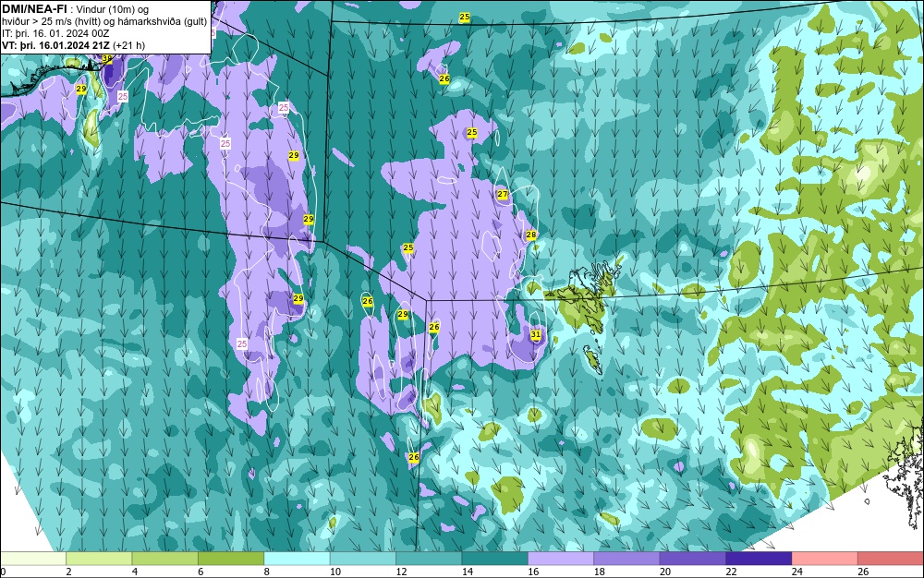Click the "DMI/NEA-FI" title text

[x=34, y=8]
